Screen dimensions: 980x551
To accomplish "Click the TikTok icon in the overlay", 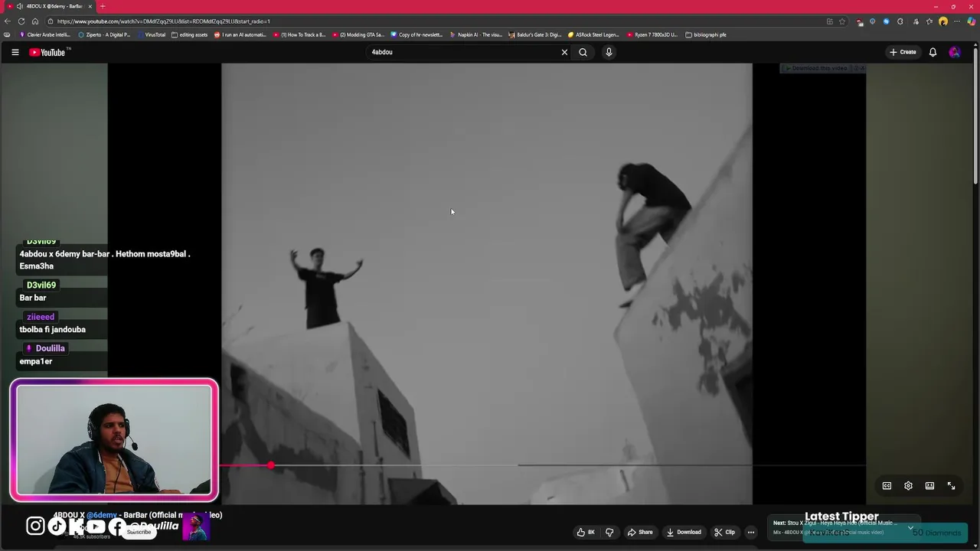I will [57, 526].
